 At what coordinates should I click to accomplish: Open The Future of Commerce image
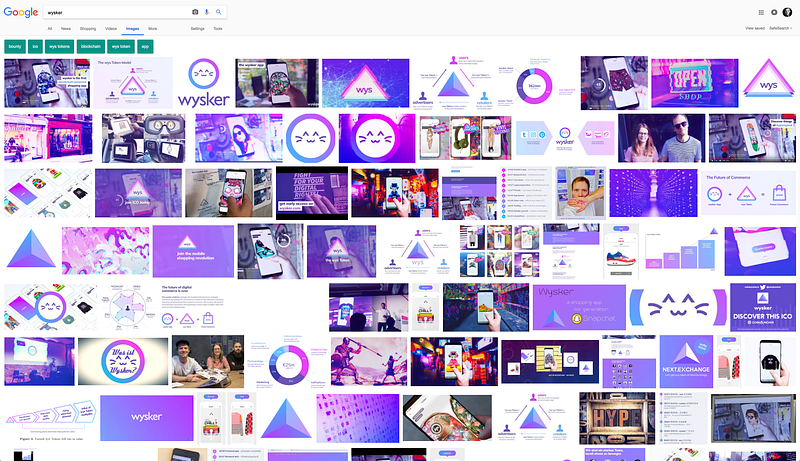pyautogui.click(x=748, y=193)
